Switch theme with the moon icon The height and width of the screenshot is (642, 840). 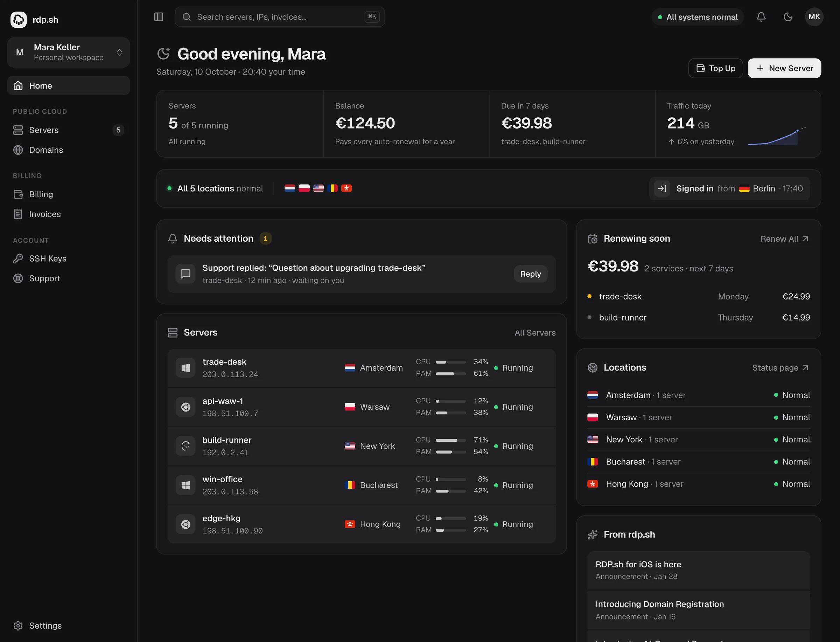[788, 17]
